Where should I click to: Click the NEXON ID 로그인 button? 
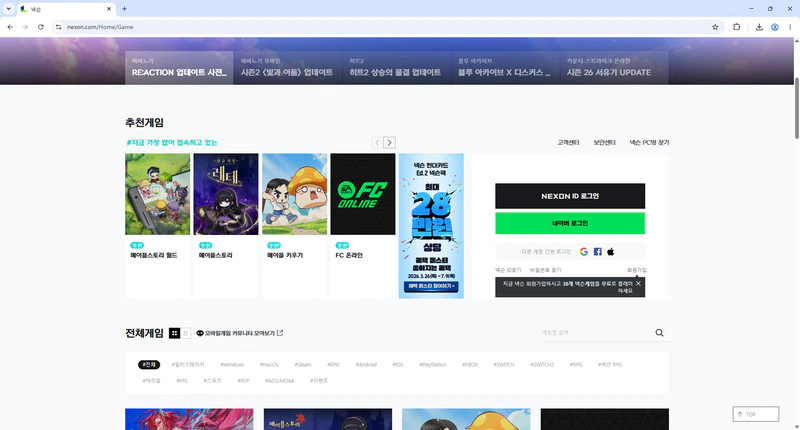(x=570, y=196)
